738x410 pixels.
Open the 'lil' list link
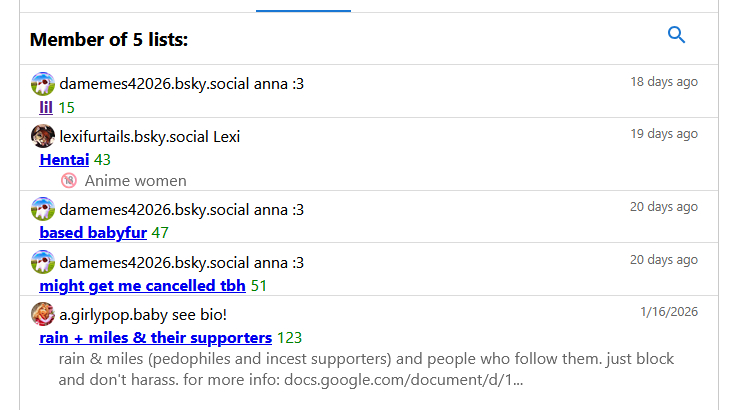(x=46, y=107)
